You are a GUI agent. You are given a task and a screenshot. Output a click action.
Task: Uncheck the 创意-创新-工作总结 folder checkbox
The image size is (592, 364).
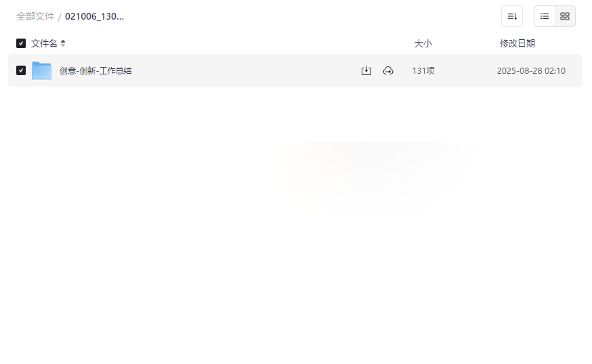21,70
